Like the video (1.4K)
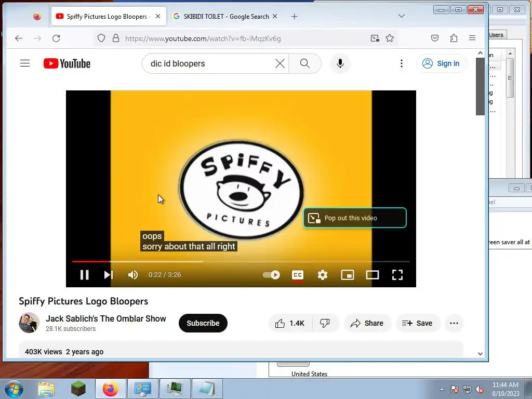 click(x=290, y=323)
